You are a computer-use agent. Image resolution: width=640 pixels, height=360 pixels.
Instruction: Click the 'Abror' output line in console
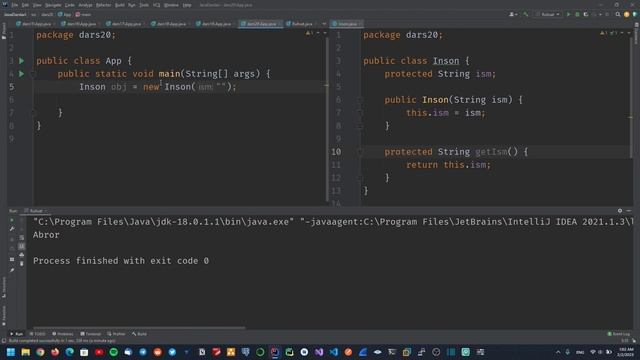point(46,235)
